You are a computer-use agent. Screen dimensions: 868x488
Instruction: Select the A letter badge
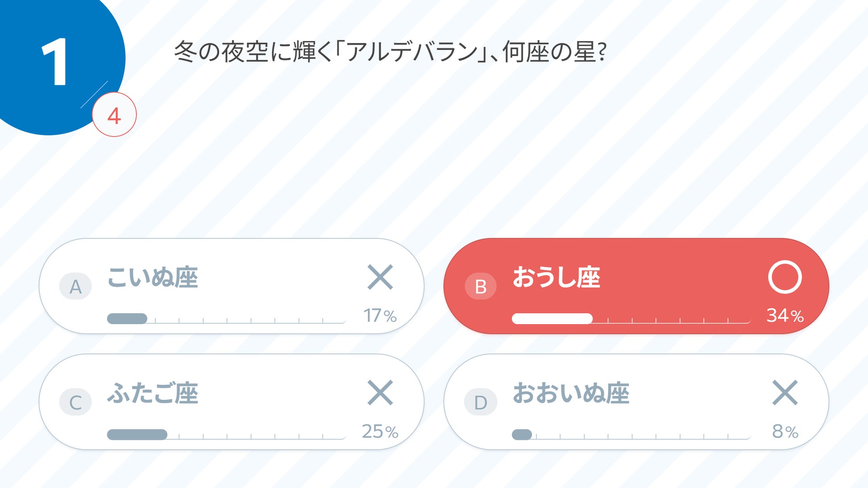coord(75,286)
